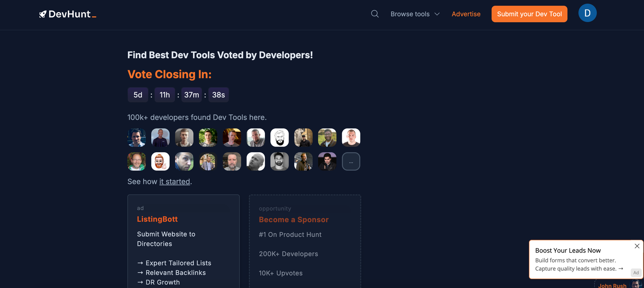This screenshot has height=288, width=644.
Task: Open the search magnifier icon
Action: pos(375,14)
